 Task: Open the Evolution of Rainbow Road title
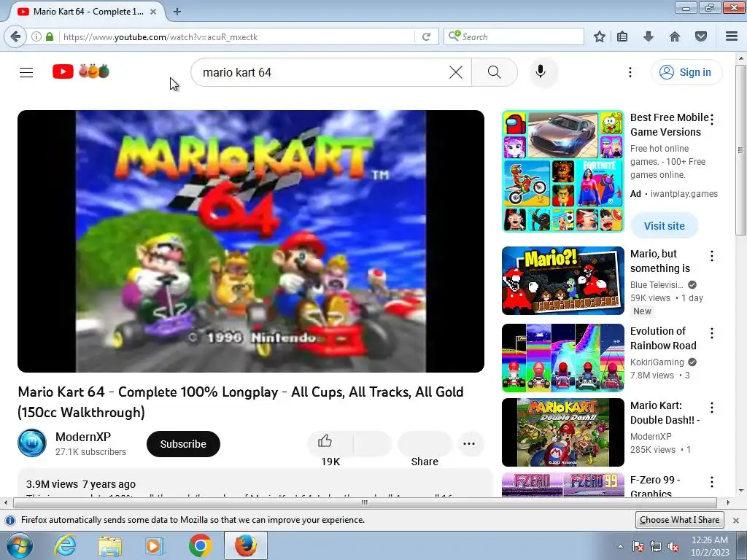(x=663, y=338)
